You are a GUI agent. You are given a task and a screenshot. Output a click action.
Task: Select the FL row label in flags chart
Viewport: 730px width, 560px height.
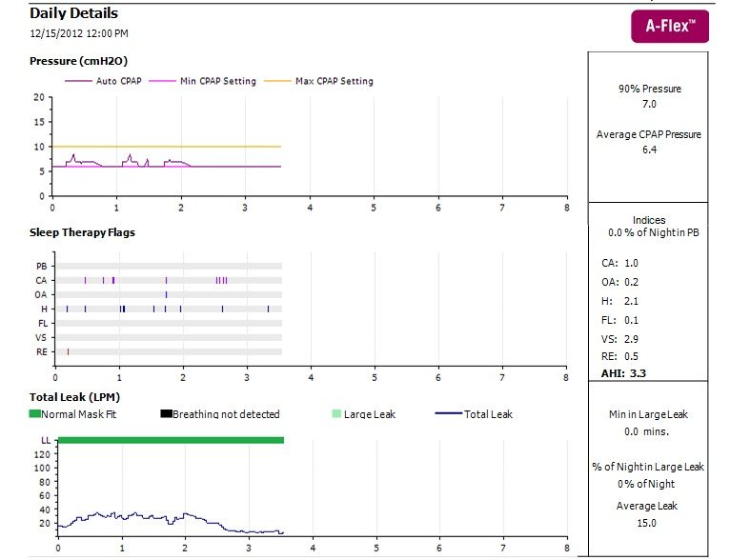[41, 324]
